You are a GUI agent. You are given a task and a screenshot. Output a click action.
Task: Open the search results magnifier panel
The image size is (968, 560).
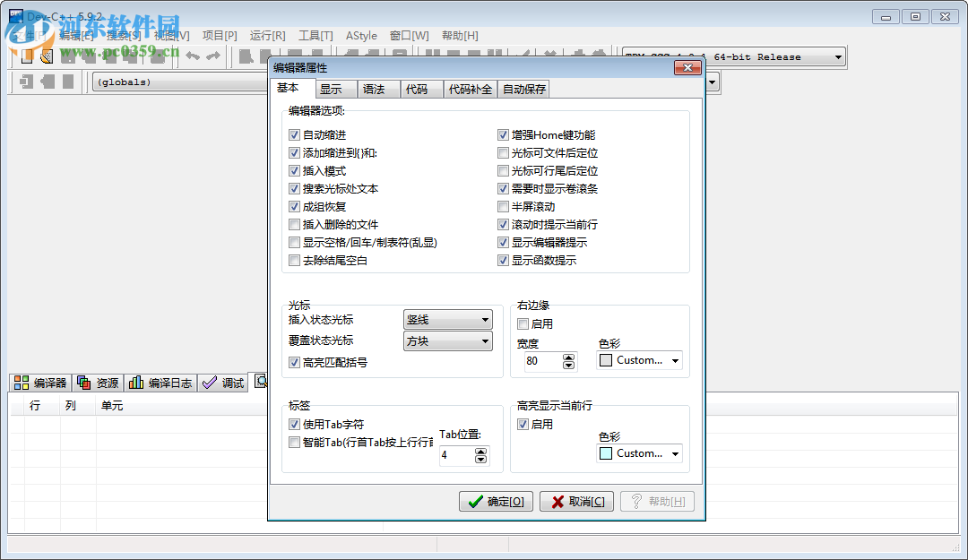[261, 381]
